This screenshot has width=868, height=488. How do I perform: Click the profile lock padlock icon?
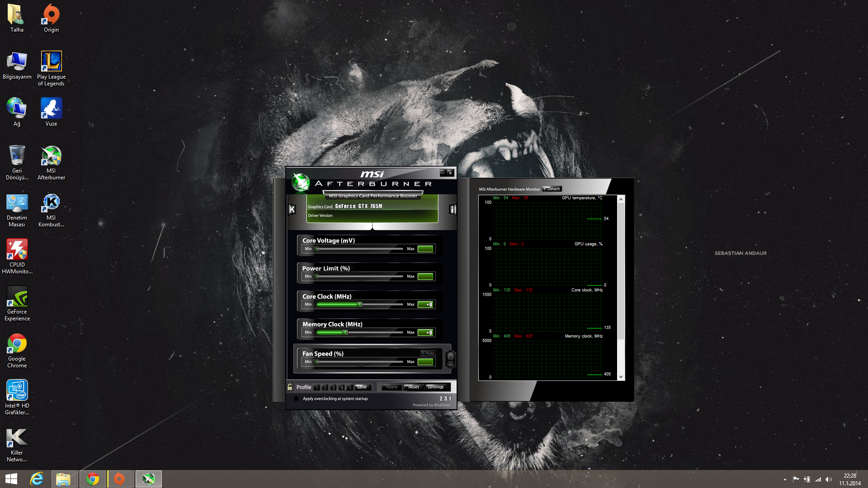(290, 387)
